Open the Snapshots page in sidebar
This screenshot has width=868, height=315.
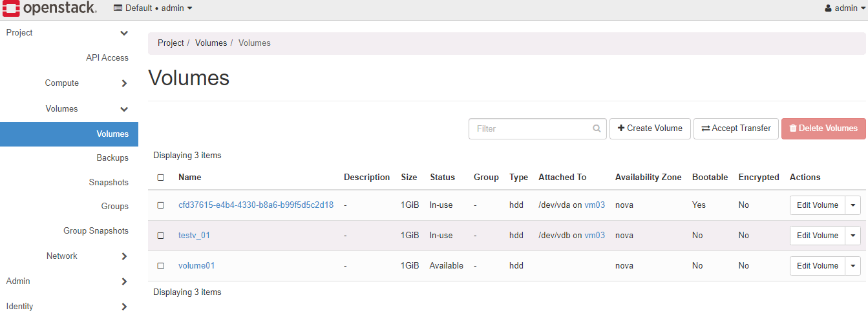109,183
